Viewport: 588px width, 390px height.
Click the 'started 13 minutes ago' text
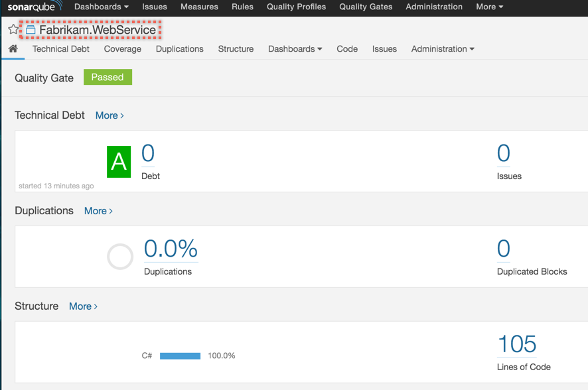click(x=56, y=186)
